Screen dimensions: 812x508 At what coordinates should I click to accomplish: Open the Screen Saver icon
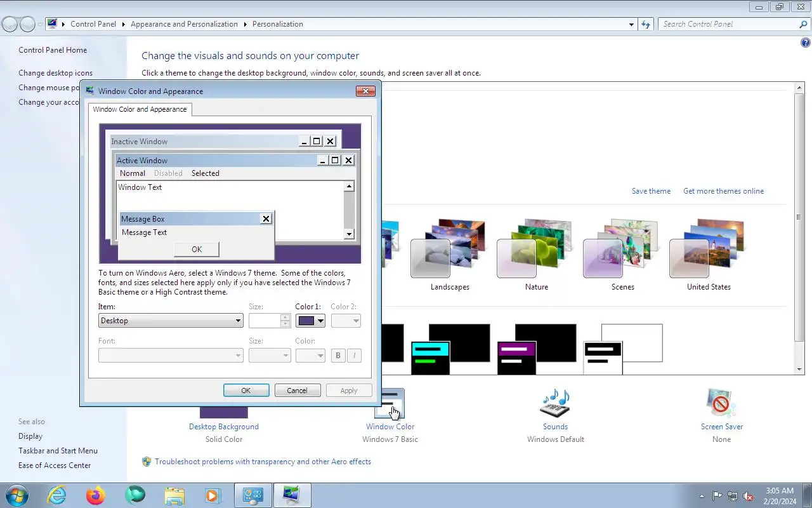point(721,403)
